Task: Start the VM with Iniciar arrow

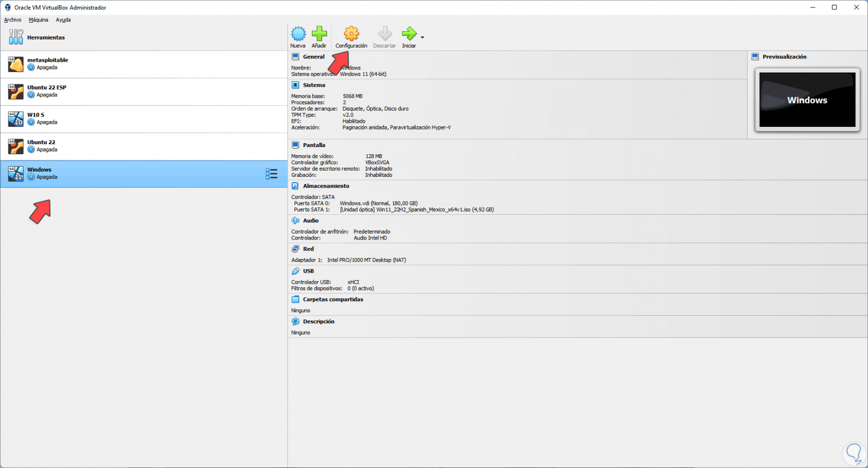Action: click(409, 34)
